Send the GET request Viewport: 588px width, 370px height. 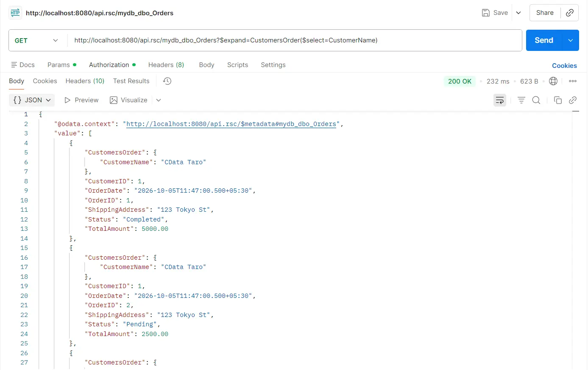(x=544, y=40)
